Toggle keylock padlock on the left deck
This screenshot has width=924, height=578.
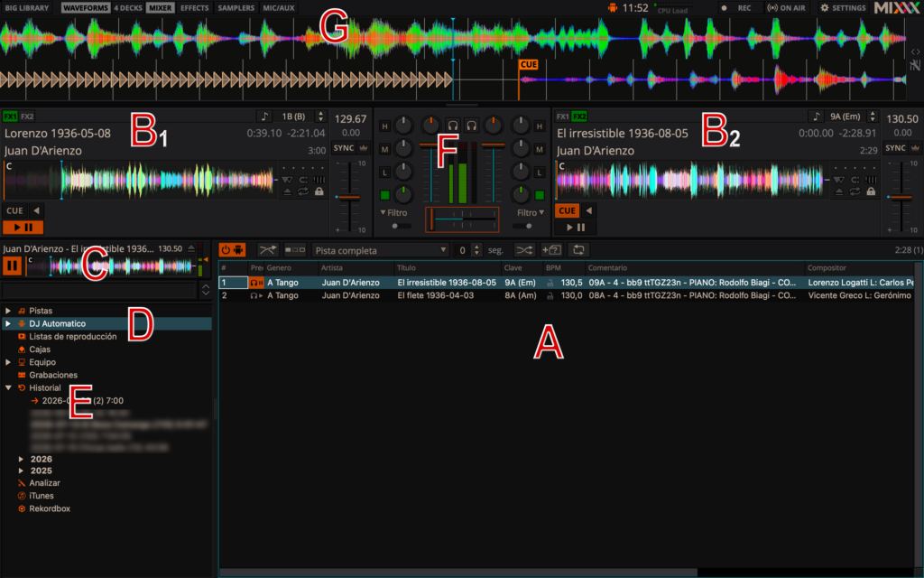[319, 191]
